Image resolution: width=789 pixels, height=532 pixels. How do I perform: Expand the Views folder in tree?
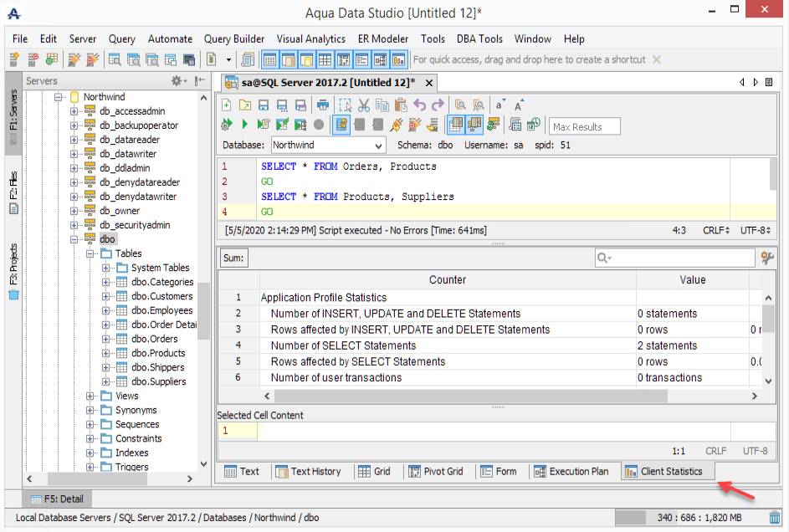90,396
